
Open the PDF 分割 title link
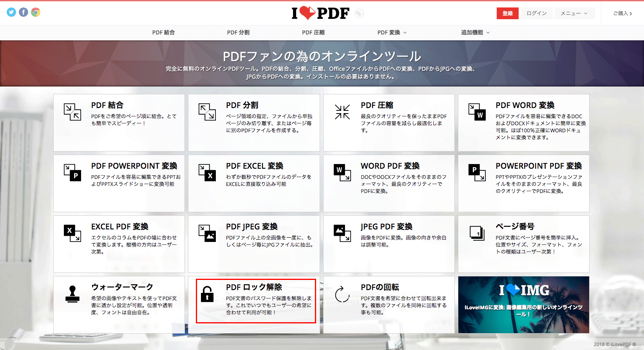coord(242,105)
